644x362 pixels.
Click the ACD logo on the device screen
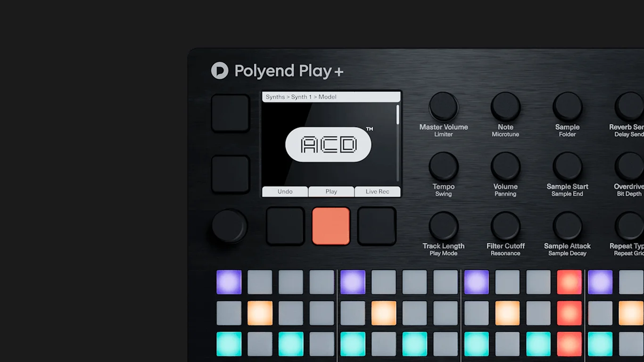[x=329, y=144]
